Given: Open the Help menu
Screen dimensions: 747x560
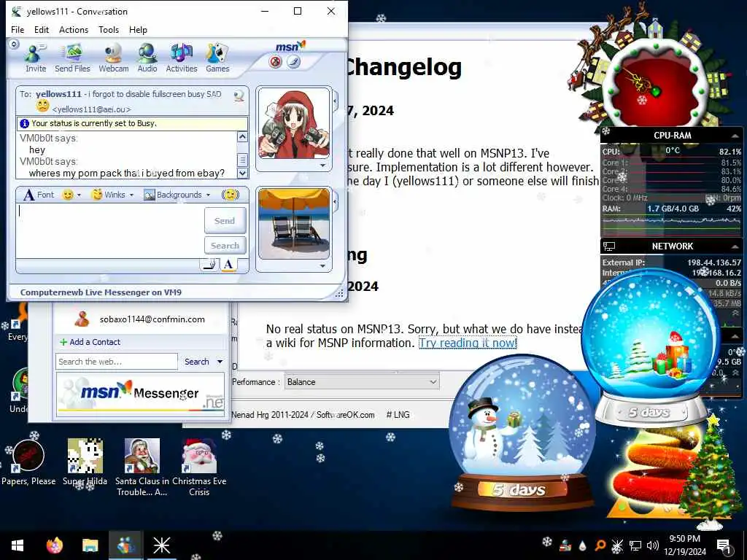Looking at the screenshot, I should click(x=138, y=29).
